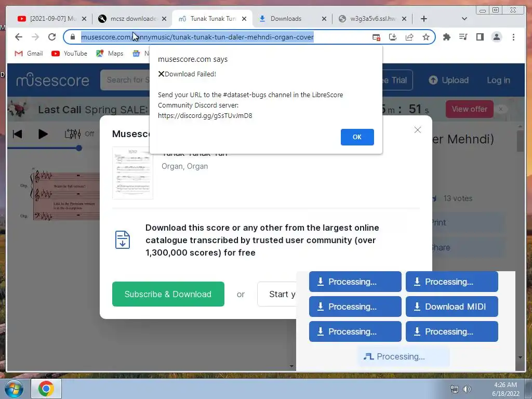
Task: Click the Upload button in header
Action: click(448, 80)
